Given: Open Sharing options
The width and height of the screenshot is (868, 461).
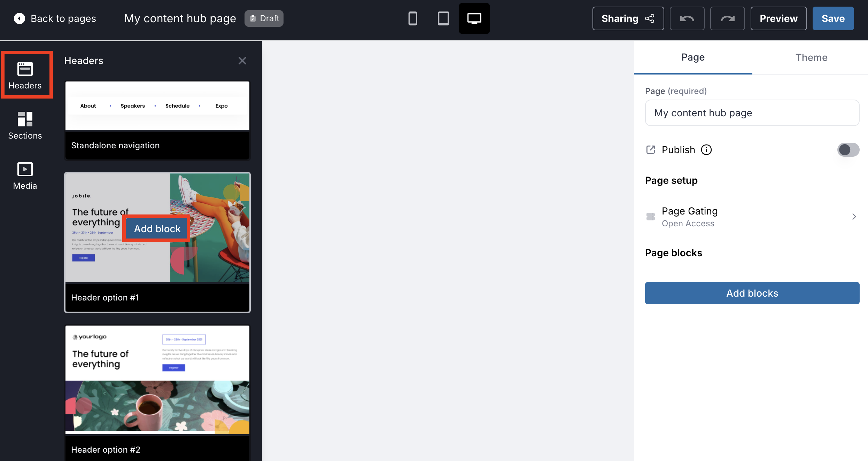Looking at the screenshot, I should pyautogui.click(x=628, y=18).
